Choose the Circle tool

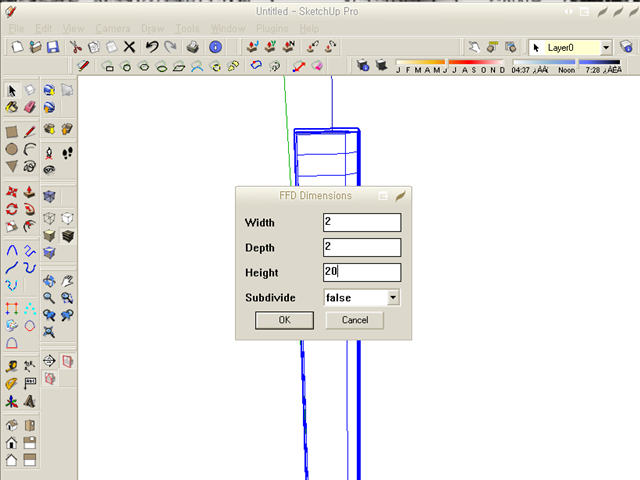[x=12, y=149]
